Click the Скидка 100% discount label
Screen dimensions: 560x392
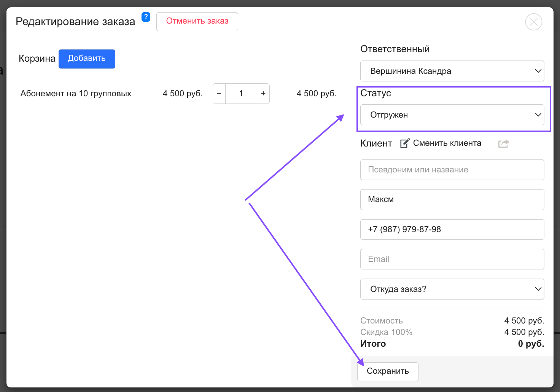[386, 332]
